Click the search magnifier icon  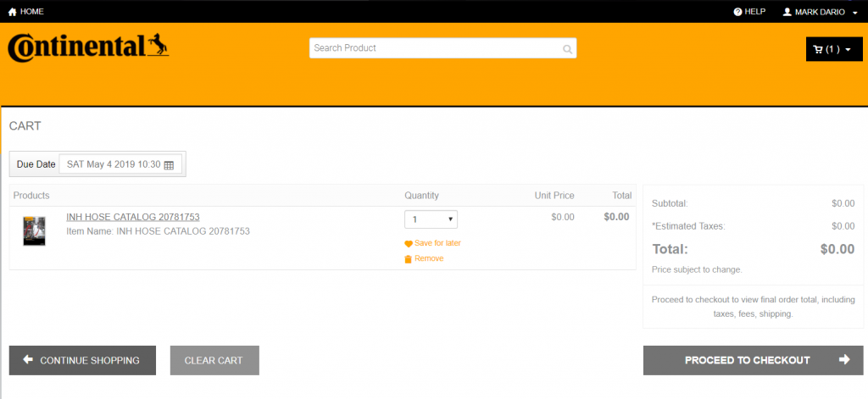(x=567, y=49)
